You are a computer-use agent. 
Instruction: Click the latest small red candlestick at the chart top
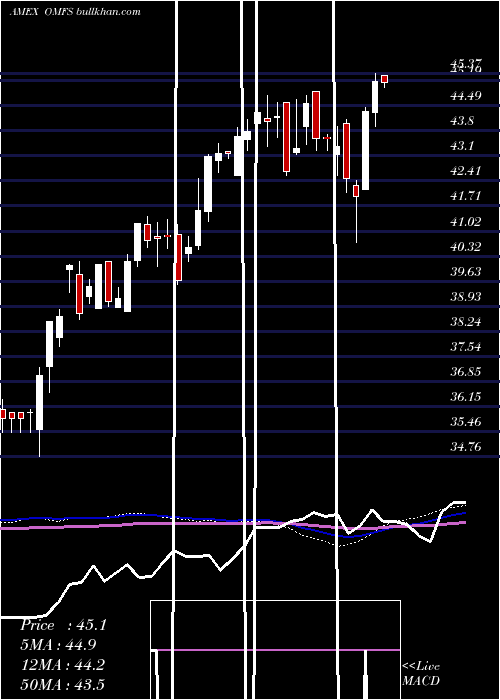coord(384,79)
